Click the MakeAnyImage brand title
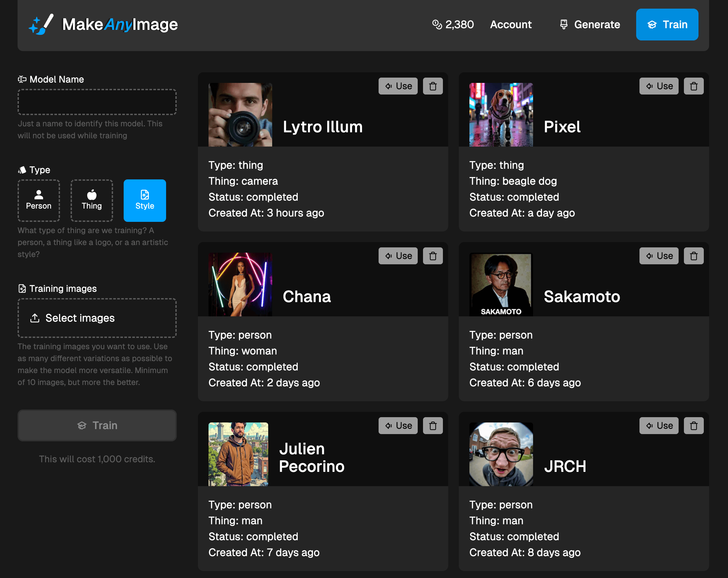The height and width of the screenshot is (578, 728). 120,24
